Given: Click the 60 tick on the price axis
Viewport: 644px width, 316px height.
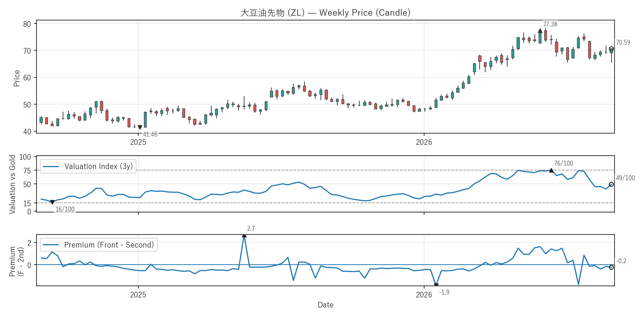Looking at the screenshot, I should 27,78.
